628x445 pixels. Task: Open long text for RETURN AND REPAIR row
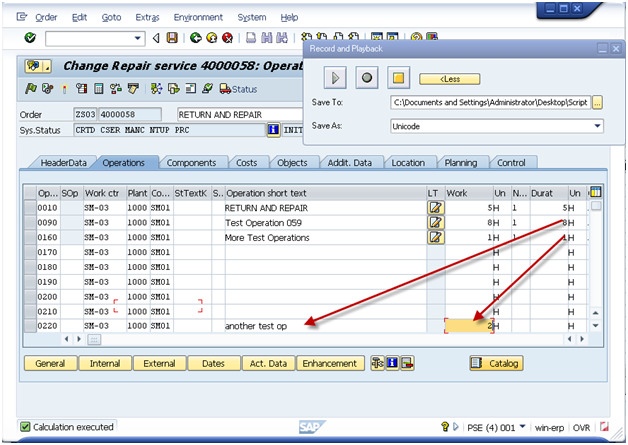coord(436,207)
